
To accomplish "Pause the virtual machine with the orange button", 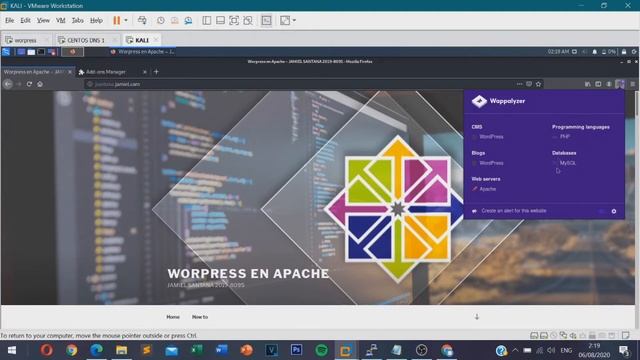I will (x=117, y=20).
